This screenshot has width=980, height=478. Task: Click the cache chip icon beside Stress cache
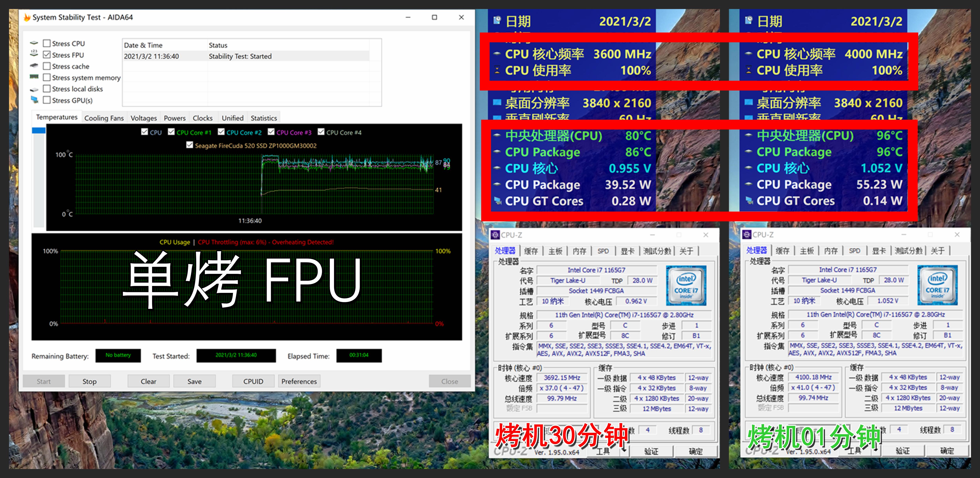coord(35,66)
